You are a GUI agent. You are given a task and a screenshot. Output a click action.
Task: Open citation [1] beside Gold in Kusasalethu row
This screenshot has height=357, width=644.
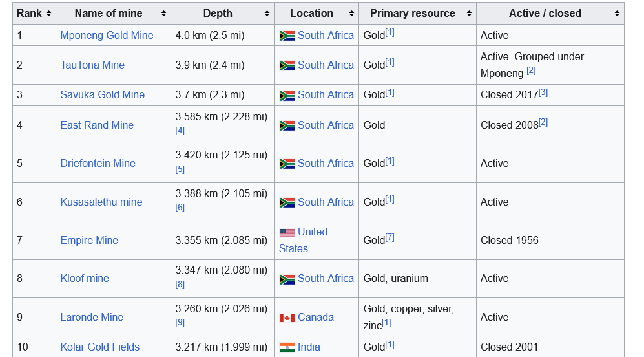(390, 199)
